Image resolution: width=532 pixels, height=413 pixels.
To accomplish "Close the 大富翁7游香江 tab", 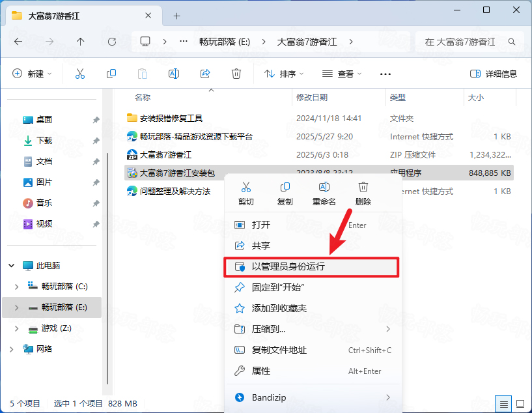I will pyautogui.click(x=148, y=16).
